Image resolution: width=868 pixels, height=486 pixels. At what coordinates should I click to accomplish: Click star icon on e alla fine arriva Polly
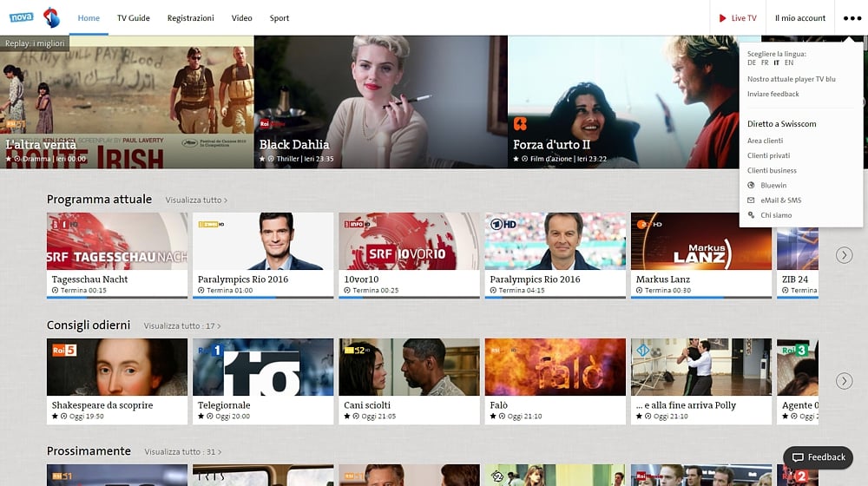point(640,417)
